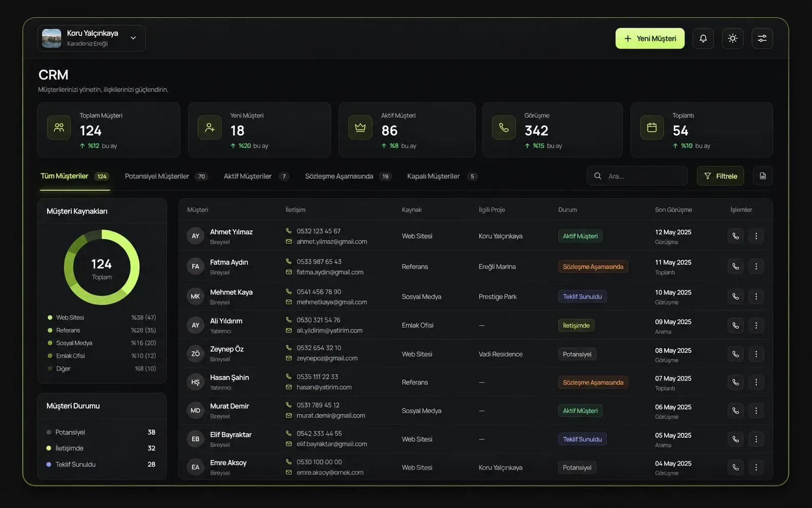Open more options for Elif Bayraktar
The image size is (812, 508).
[756, 439]
